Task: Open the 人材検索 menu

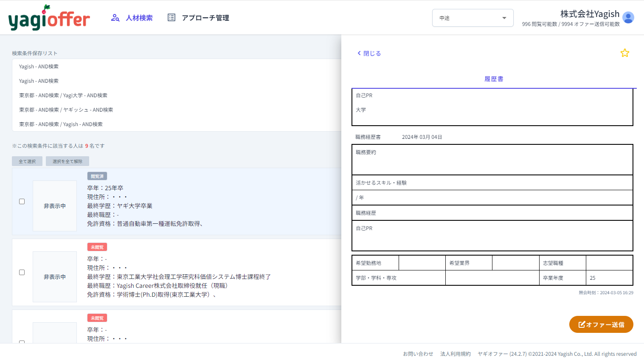Action: click(139, 18)
